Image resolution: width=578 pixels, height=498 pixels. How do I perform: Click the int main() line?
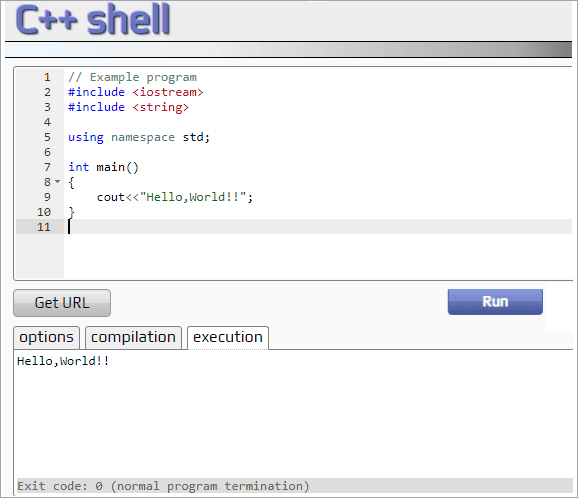104,167
